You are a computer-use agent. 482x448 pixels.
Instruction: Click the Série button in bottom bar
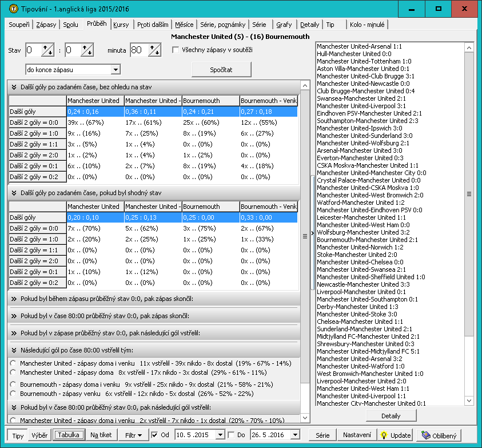322,435
